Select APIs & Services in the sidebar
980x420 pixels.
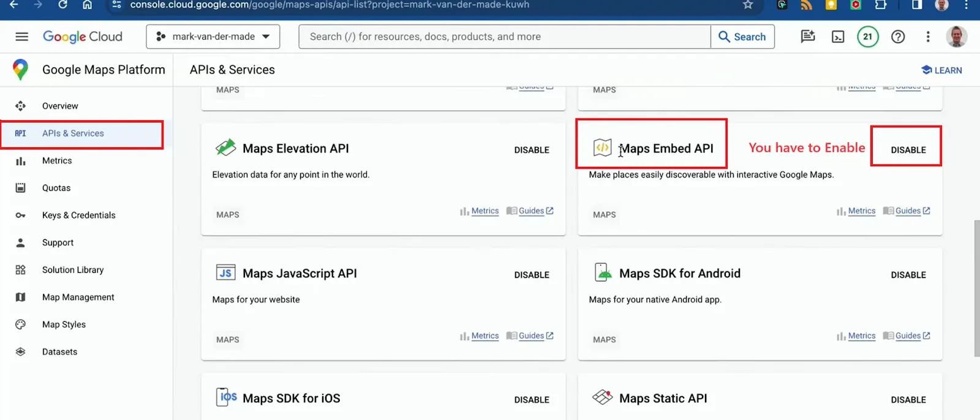[73, 133]
